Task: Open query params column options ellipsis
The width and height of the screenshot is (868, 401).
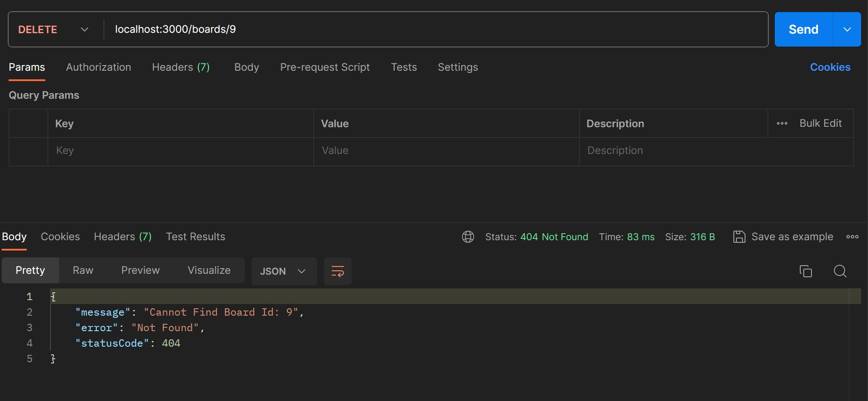Action: point(782,123)
